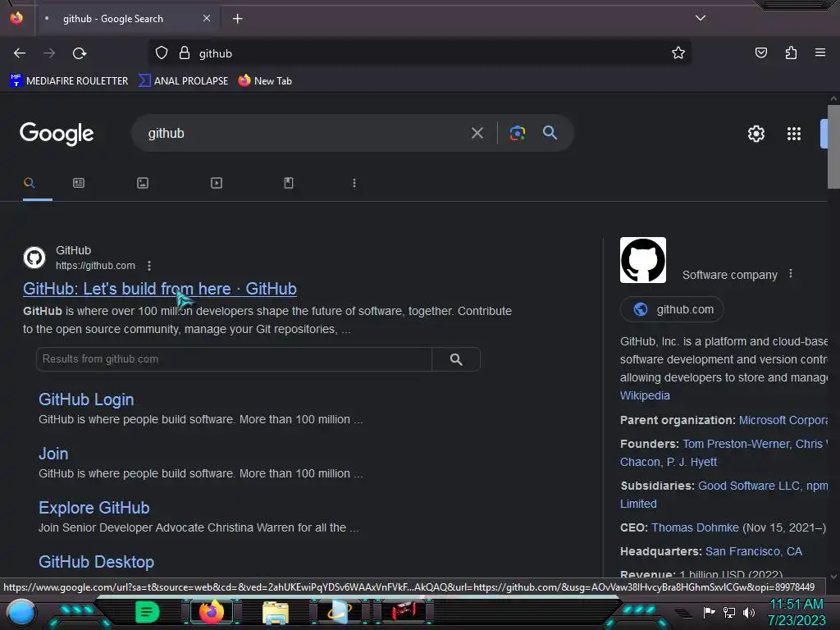The height and width of the screenshot is (630, 840).
Task: Open the Good Software LLC subsidiary link
Action: 750,486
